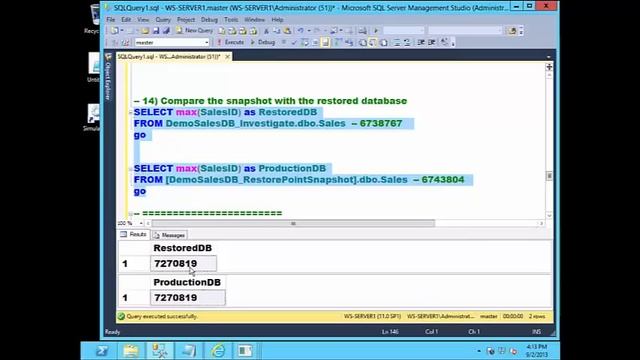This screenshot has width=640, height=360.
Task: Click the Save All icon
Action: (166, 31)
